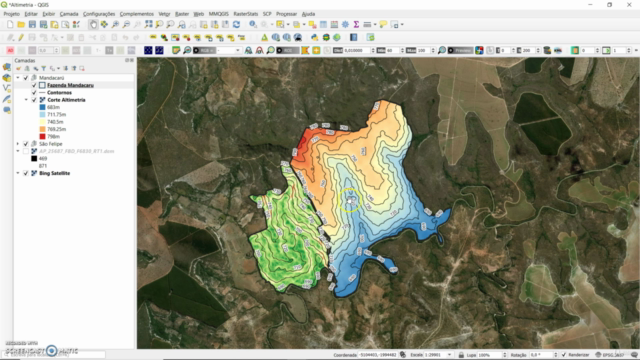This screenshot has height=360, width=640.
Task: Click the Add Vector Layer side icon
Action: tap(7, 88)
